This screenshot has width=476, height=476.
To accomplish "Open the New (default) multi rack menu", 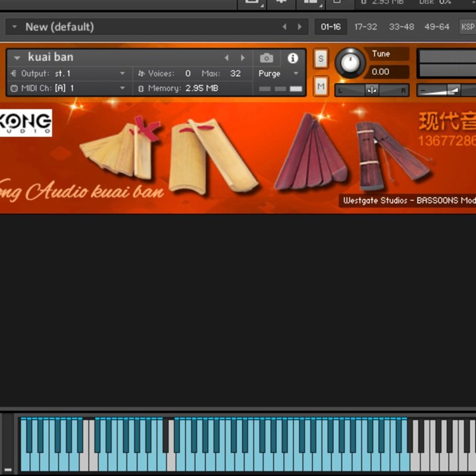I will (14, 27).
